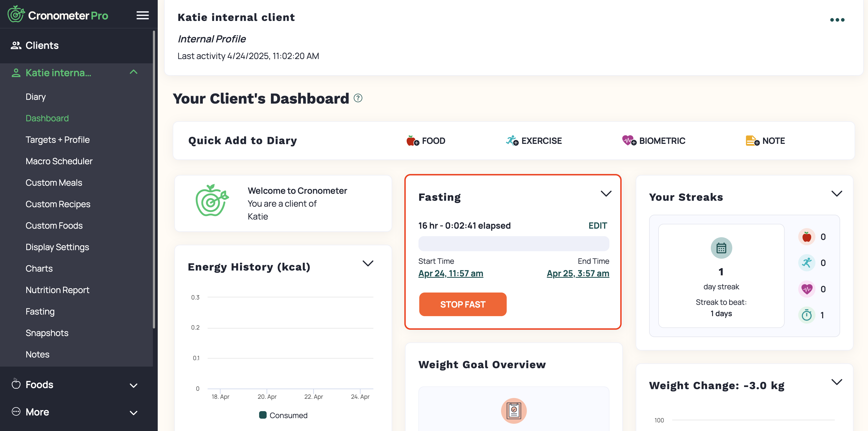Click the running Exercise quick-add icon
The width and height of the screenshot is (868, 431).
click(x=512, y=140)
